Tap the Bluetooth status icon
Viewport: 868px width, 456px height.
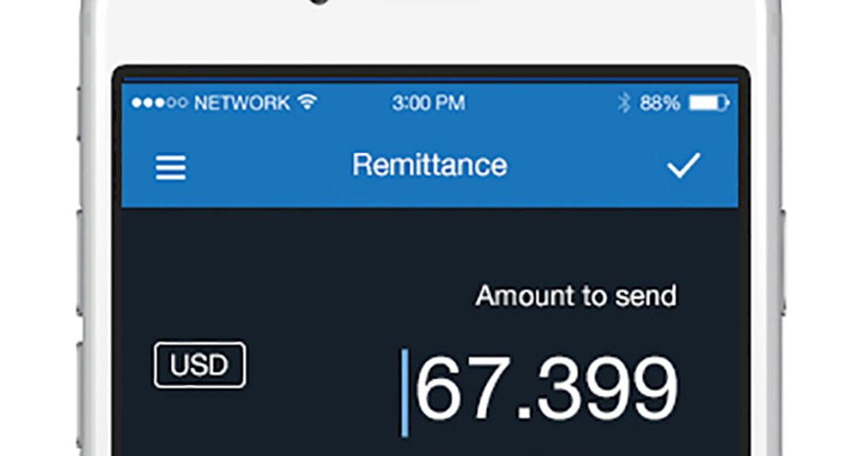tap(624, 104)
